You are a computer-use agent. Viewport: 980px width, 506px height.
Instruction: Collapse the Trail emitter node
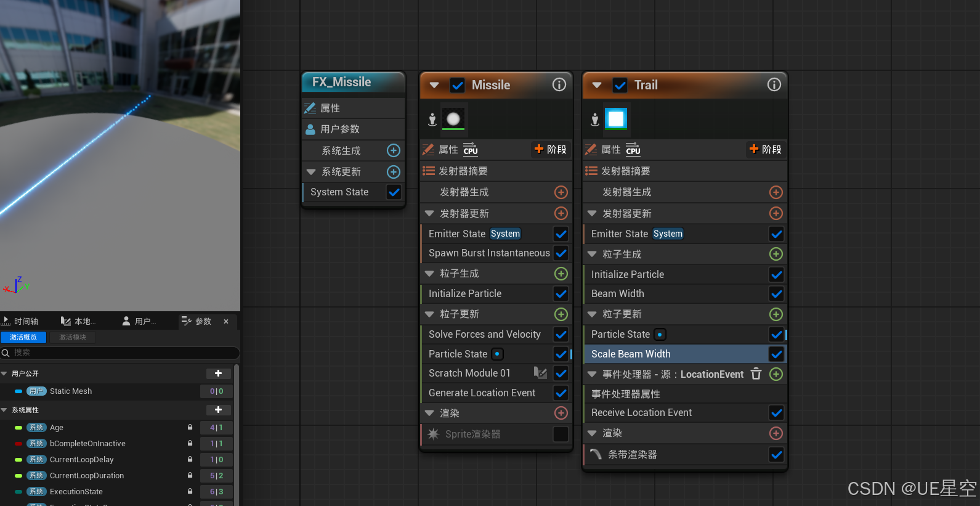(596, 85)
